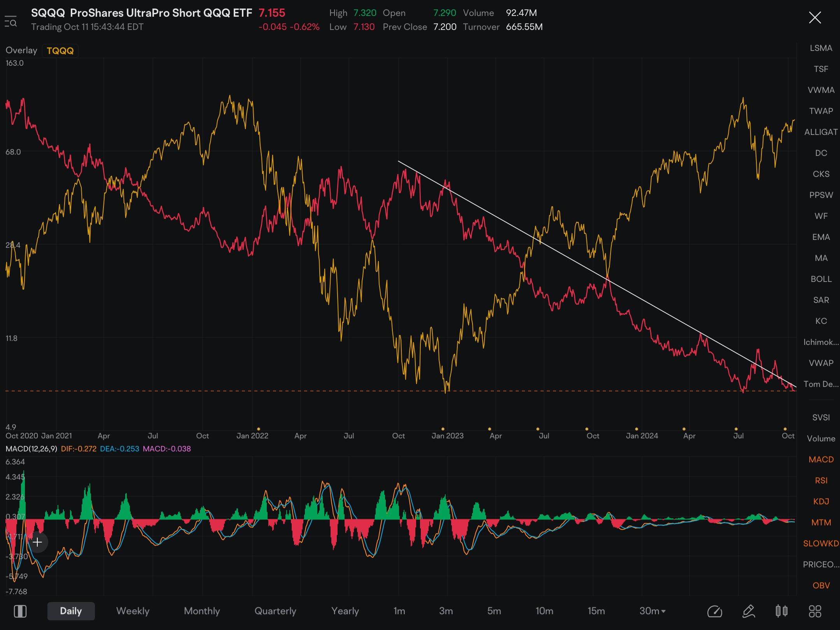This screenshot has height=630, width=840.
Task: Toggle the PRICEO sub-indicator
Action: 821,565
